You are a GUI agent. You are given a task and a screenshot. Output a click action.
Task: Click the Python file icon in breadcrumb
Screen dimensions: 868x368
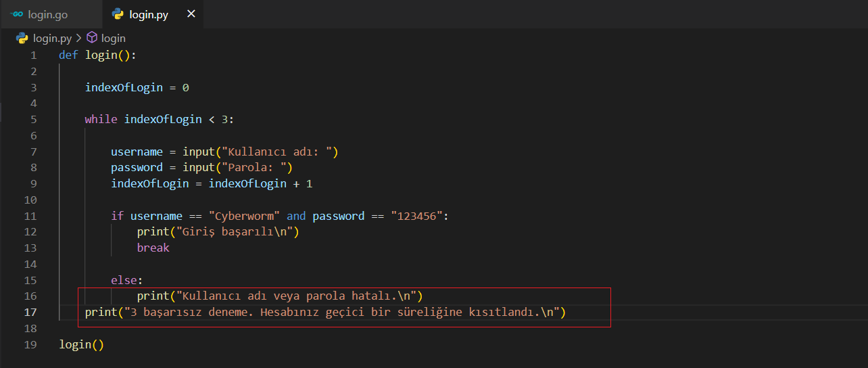point(22,39)
